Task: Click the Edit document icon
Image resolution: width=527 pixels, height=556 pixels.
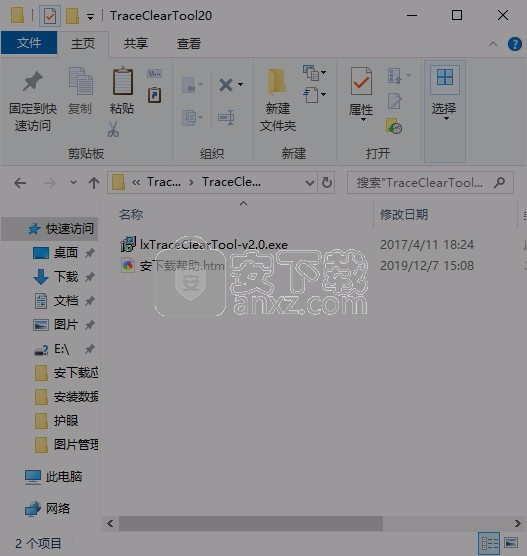Action: tap(394, 101)
